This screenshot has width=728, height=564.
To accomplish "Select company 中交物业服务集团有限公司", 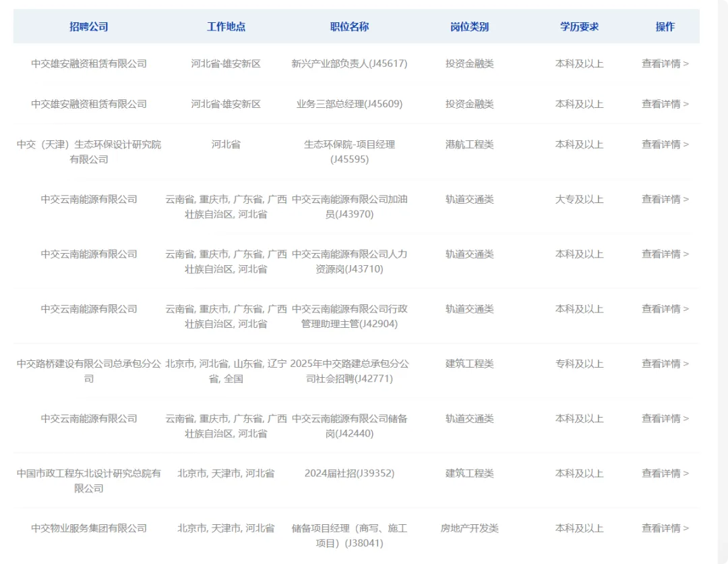I will point(89,528).
